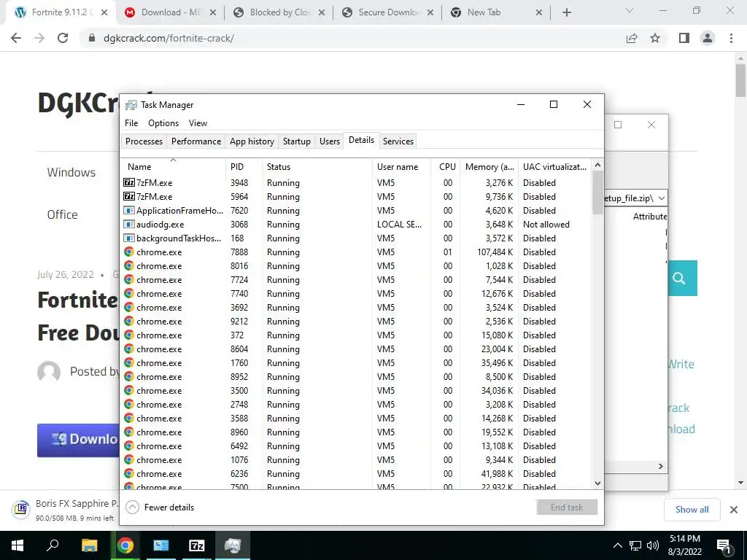
Task: Click the Office navigation link
Action: [63, 215]
